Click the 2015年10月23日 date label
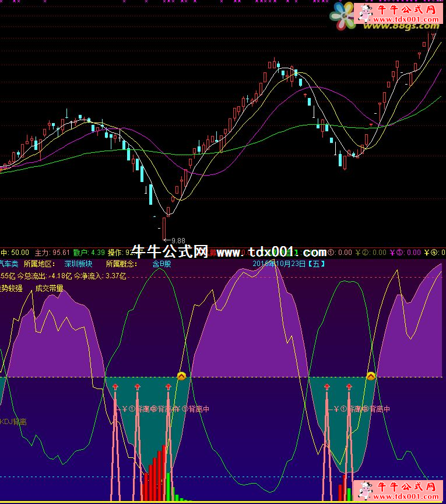 click(289, 264)
